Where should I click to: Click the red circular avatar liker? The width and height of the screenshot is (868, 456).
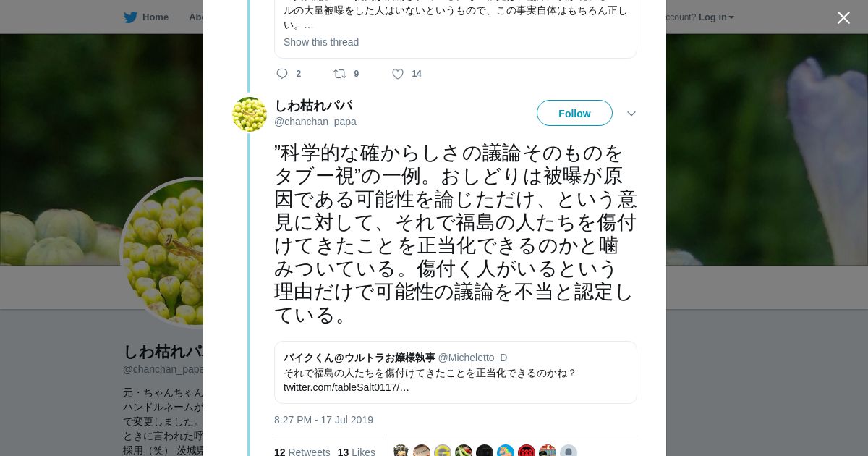pyautogui.click(x=527, y=452)
